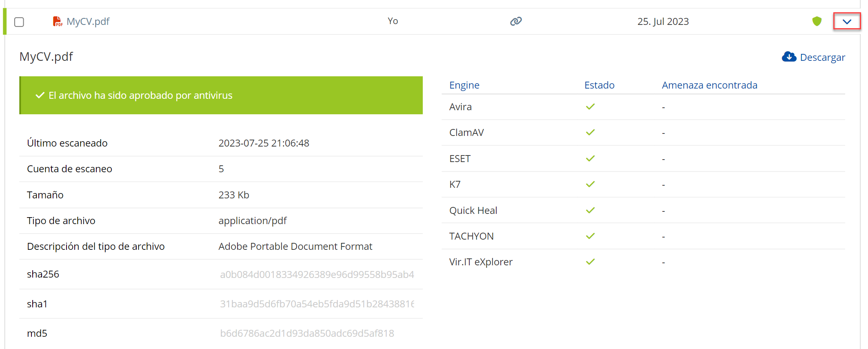Click the md5 hash value

click(307, 333)
